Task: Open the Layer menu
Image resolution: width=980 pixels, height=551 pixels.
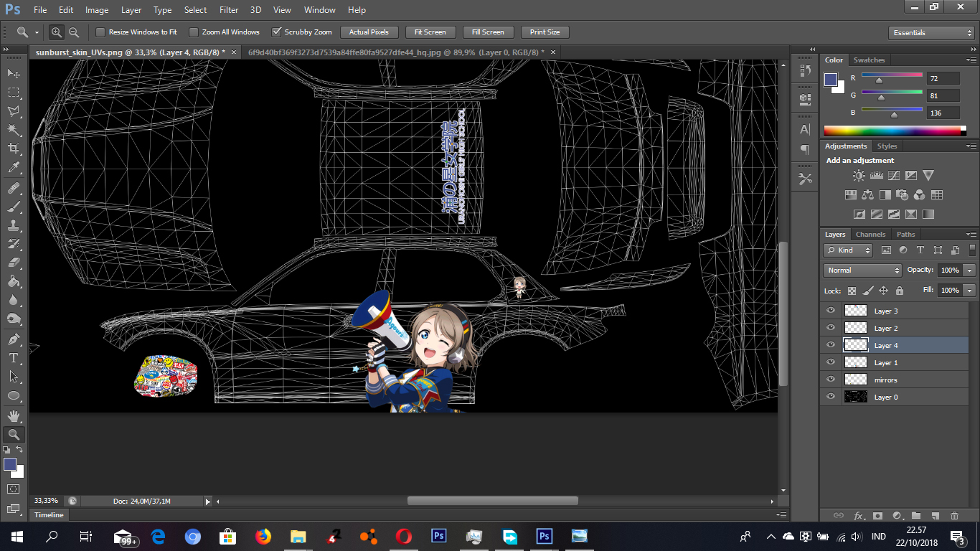Action: [131, 10]
